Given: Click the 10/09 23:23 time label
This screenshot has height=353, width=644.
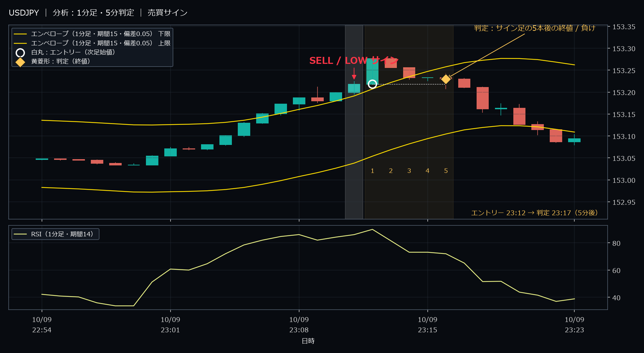Looking at the screenshot, I should click(x=574, y=325).
